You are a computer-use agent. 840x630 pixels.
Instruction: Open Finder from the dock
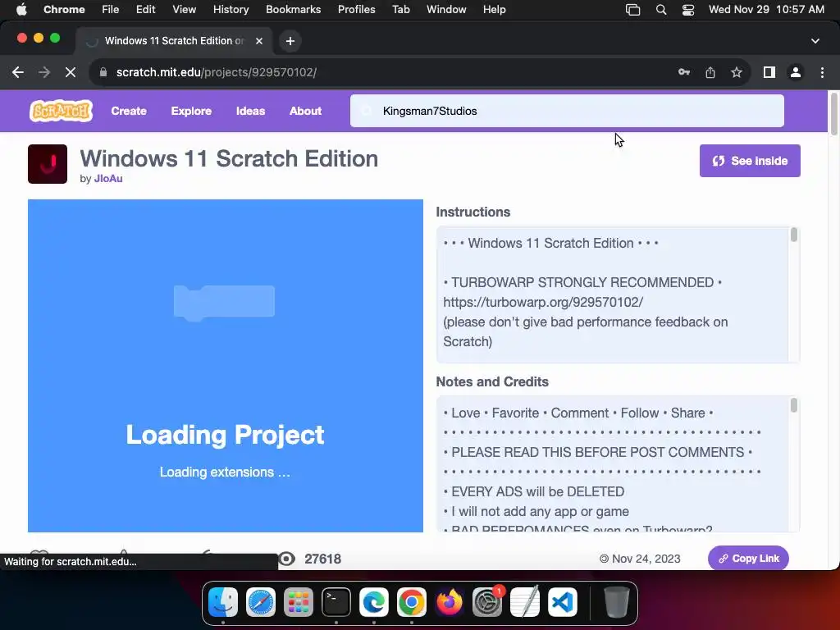pos(223,601)
